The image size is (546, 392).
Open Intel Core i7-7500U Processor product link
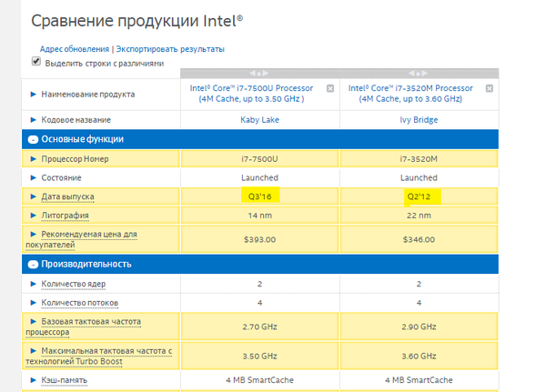click(x=252, y=94)
